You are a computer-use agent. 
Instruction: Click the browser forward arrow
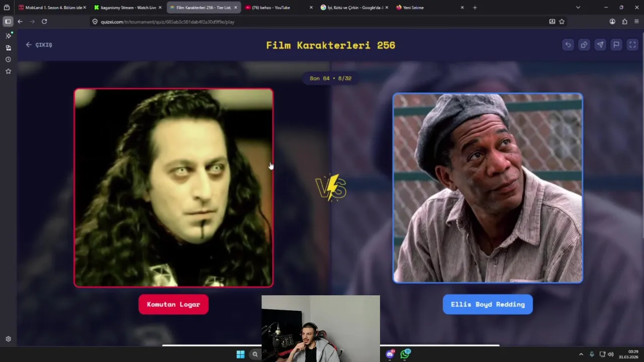pos(32,22)
